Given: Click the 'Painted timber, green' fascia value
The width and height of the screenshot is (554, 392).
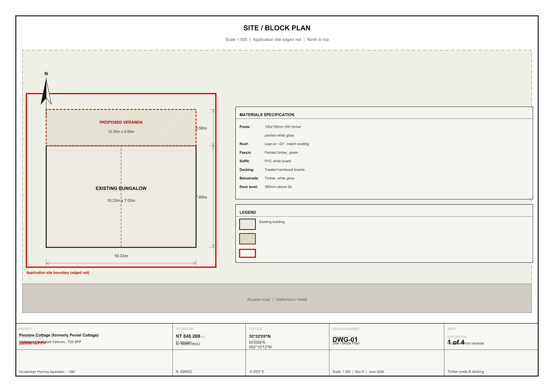Looking at the screenshot, I should coord(281,152).
